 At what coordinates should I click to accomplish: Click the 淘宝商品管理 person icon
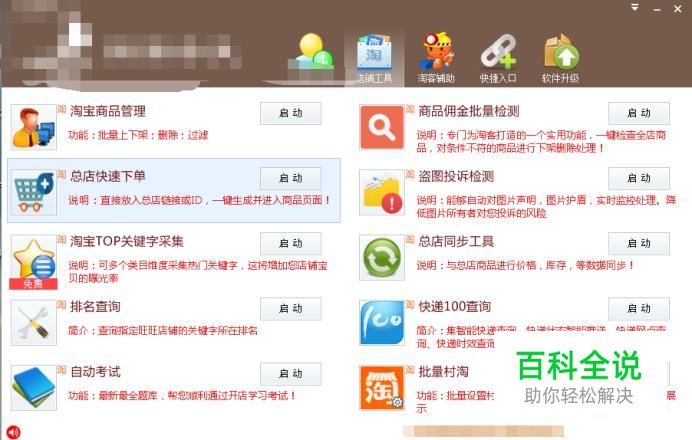[34, 127]
